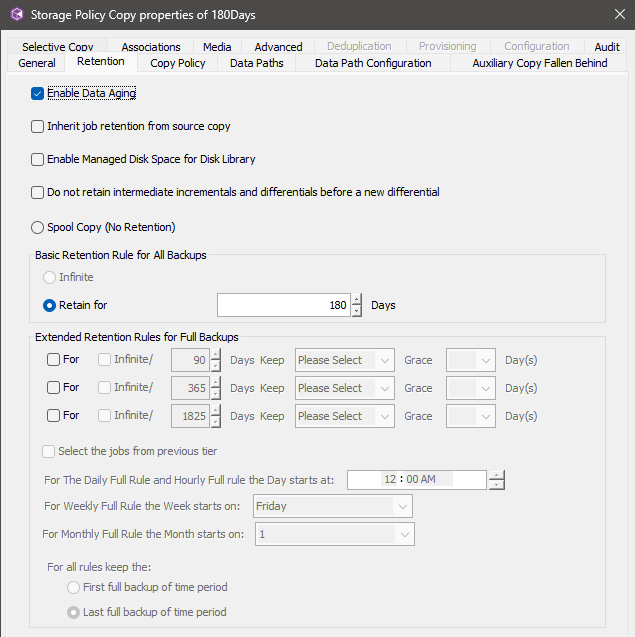Viewport: 635px width, 637px height.
Task: Check Enable Managed Disk Space for Disk Library
Action: [38, 159]
